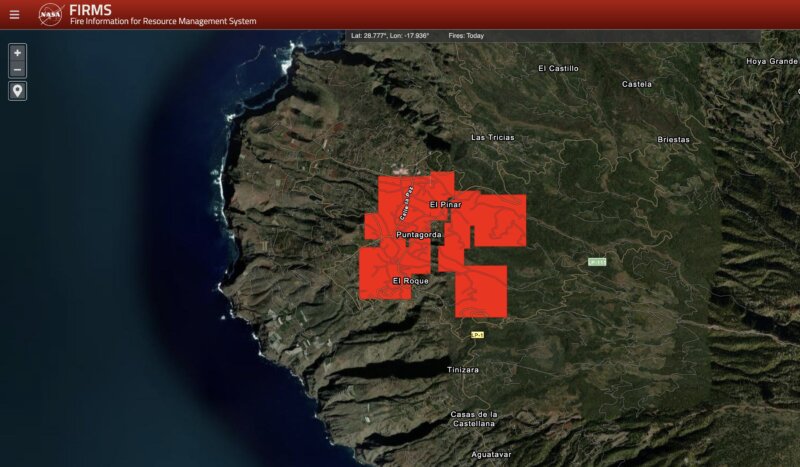This screenshot has height=467, width=800.
Task: Open the hamburger menu
Action: (14, 15)
